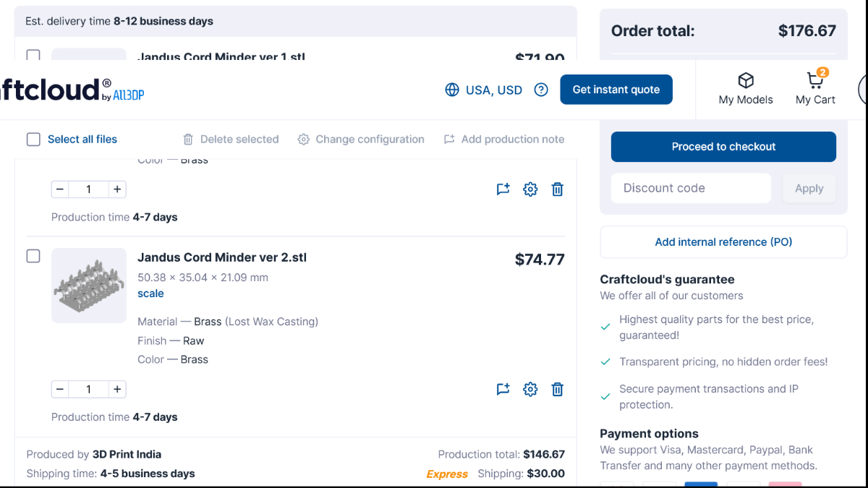Decrease quantity of the upper cart item

coord(60,189)
